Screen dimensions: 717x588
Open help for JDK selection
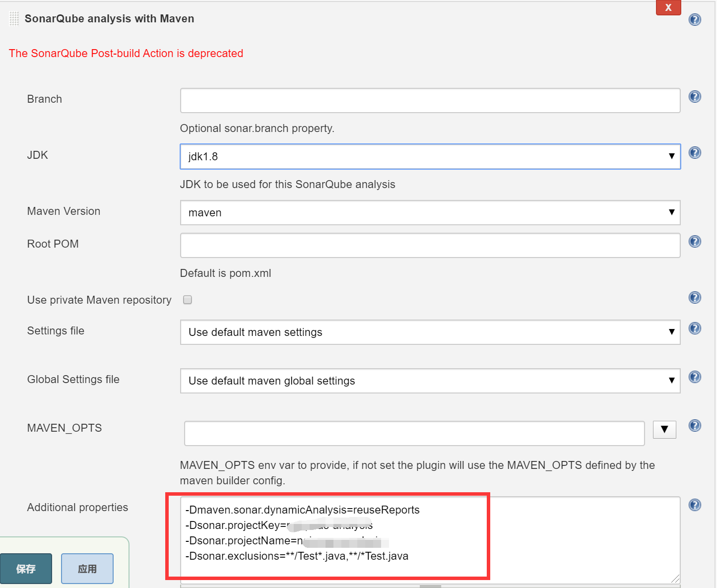695,153
